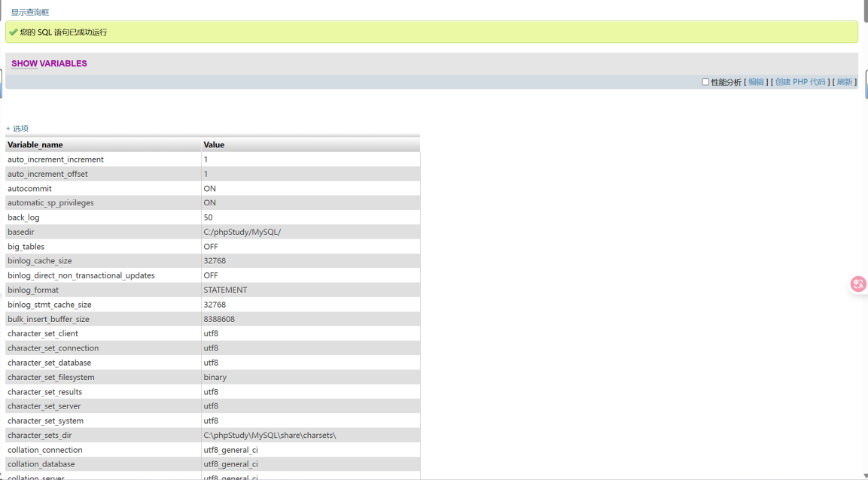Click the 创建 PHP 代码 link
This screenshot has width=868, height=480.
[x=800, y=82]
